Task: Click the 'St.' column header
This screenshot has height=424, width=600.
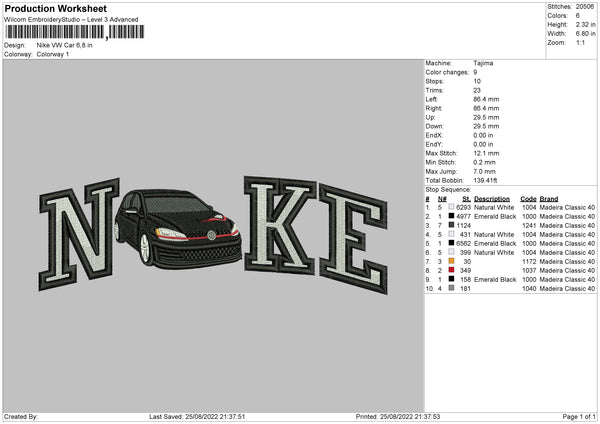Action: pos(466,199)
